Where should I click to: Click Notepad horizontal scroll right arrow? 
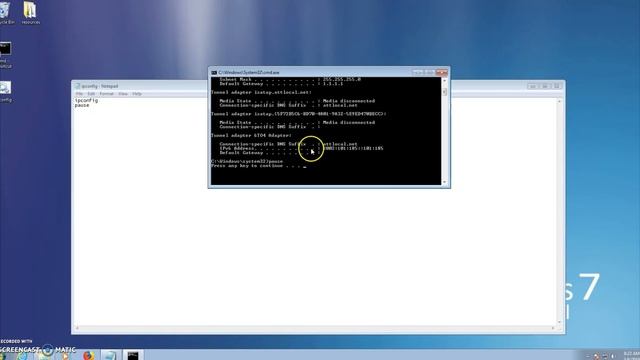click(x=553, y=328)
